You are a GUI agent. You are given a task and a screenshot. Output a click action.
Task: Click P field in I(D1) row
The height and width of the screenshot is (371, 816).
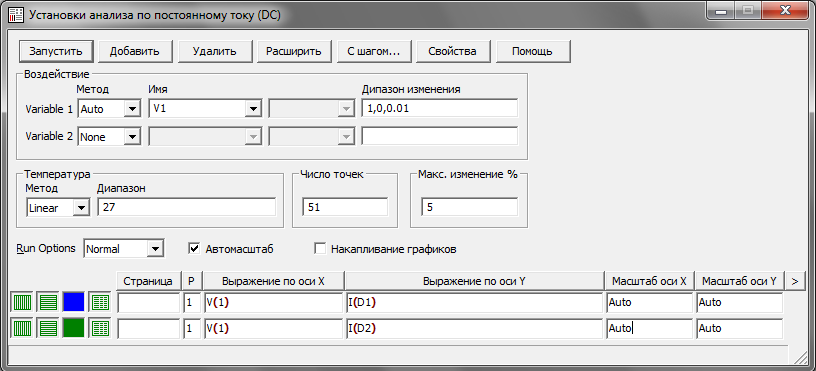click(192, 302)
